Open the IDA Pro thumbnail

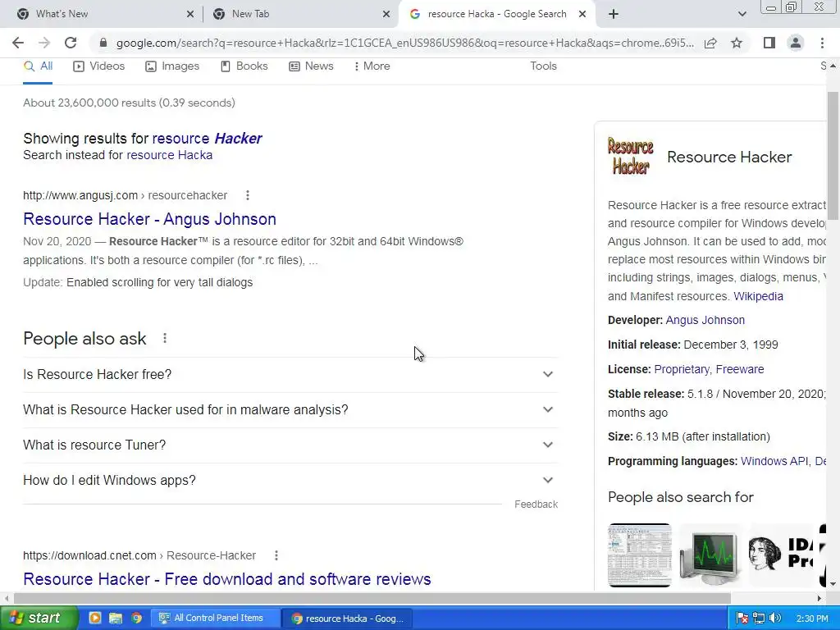pyautogui.click(x=781, y=555)
